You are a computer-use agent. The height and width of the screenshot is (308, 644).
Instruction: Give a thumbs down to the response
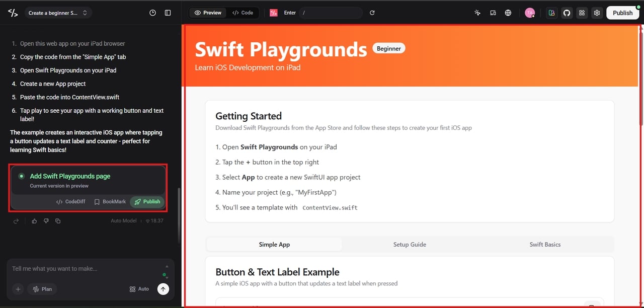[x=46, y=221]
